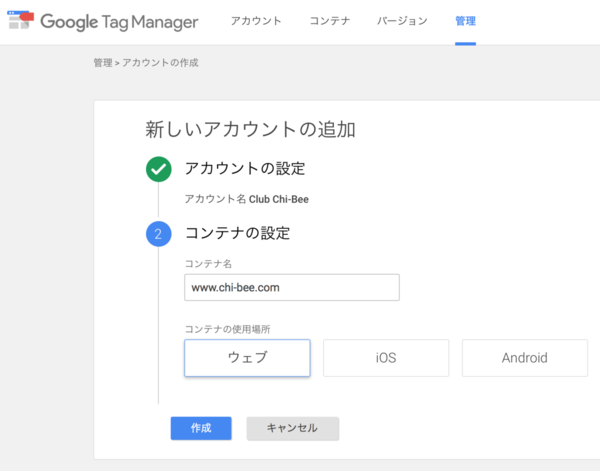Image resolution: width=600 pixels, height=471 pixels.
Task: Click the コンテナ名 label
Action: [x=208, y=264]
